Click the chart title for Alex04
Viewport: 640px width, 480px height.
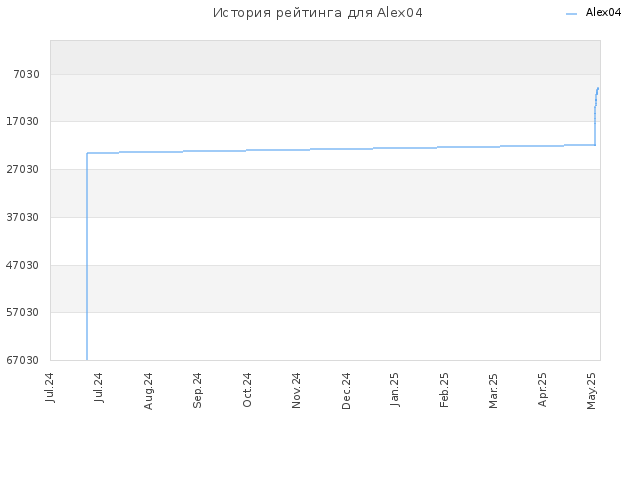pos(318,13)
